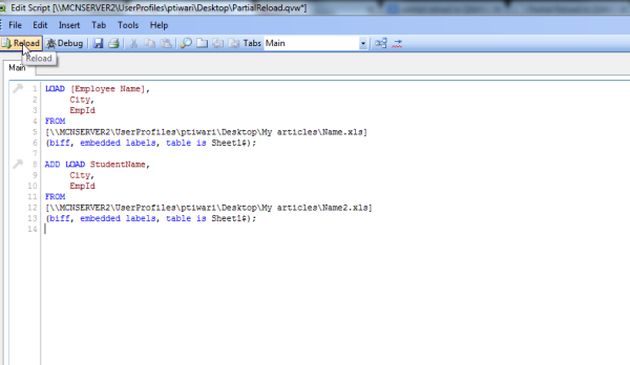The height and width of the screenshot is (365, 630).
Task: Click the ADD keyword on line 8
Action: (x=52, y=164)
